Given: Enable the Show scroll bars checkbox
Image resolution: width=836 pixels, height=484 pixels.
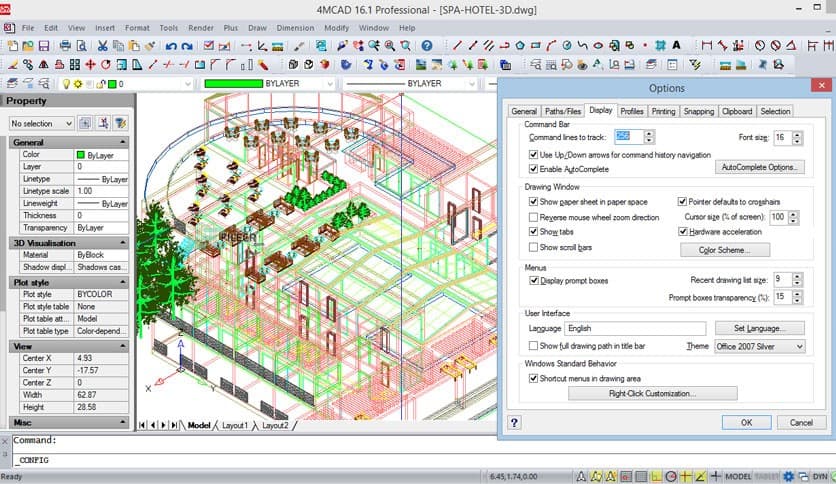Looking at the screenshot, I should pyautogui.click(x=533, y=247).
